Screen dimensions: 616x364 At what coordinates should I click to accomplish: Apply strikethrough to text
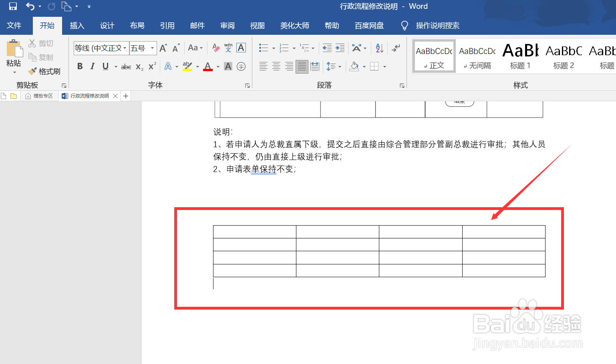(125, 66)
